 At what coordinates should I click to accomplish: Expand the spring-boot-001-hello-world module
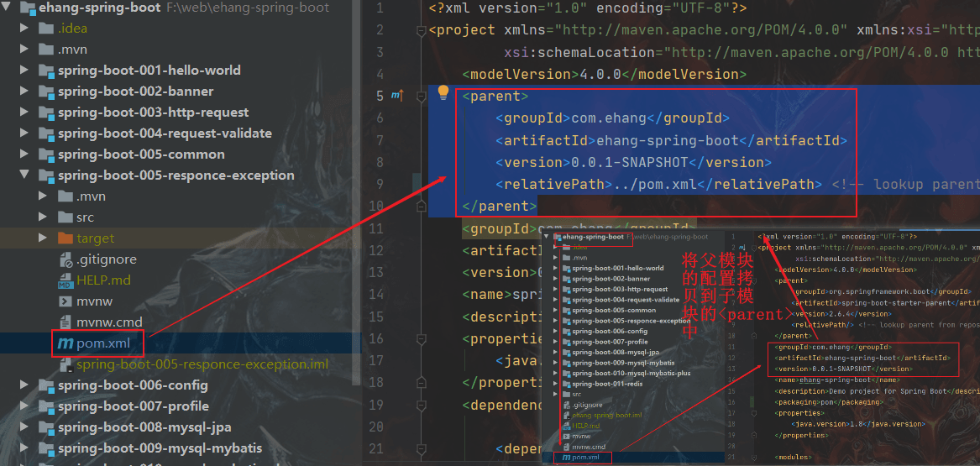point(24,70)
